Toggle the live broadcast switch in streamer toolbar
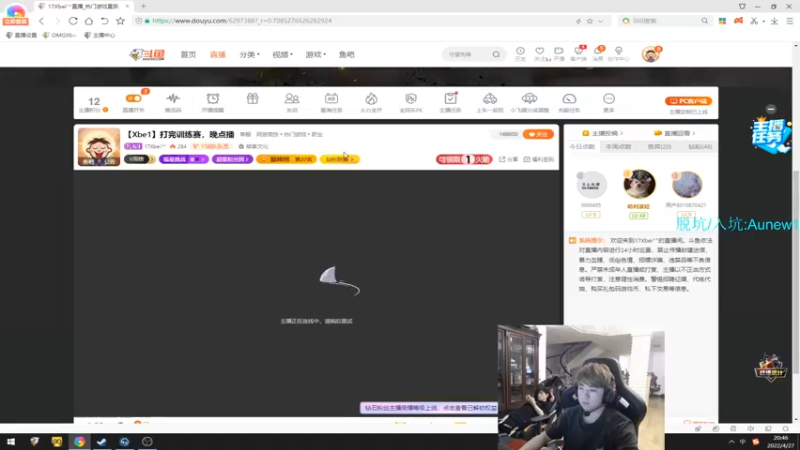800x450 pixels. (x=134, y=98)
